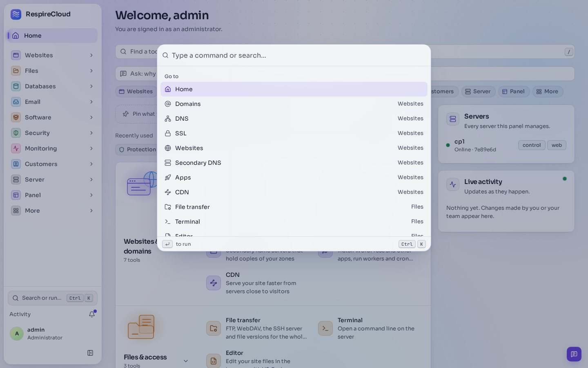Click the RespireCloud logo icon
The image size is (588, 368).
(16, 14)
